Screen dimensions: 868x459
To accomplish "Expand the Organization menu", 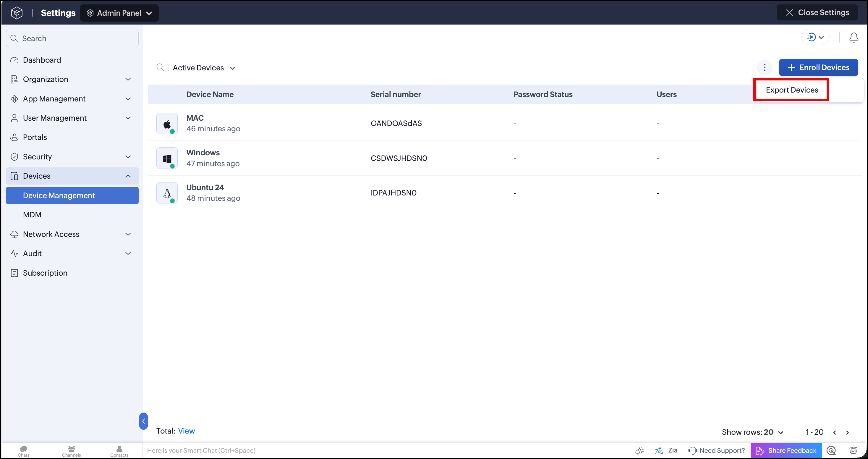I will [72, 79].
